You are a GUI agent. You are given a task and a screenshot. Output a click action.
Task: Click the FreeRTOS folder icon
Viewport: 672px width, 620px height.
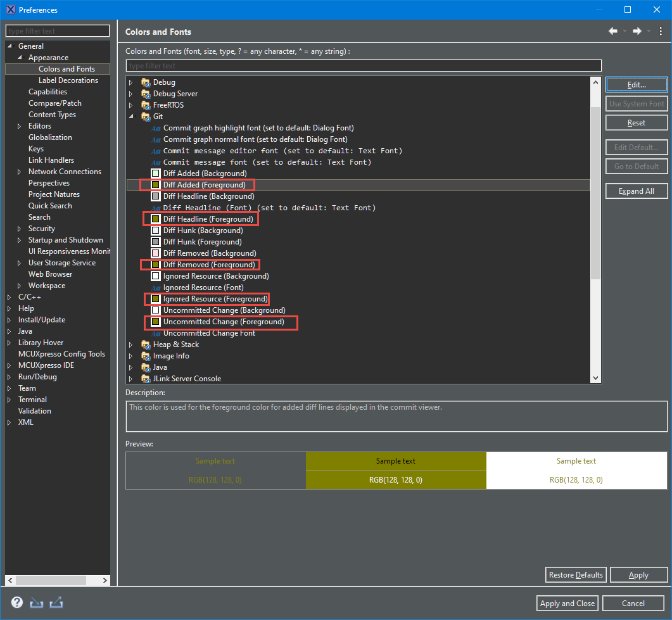click(x=146, y=105)
